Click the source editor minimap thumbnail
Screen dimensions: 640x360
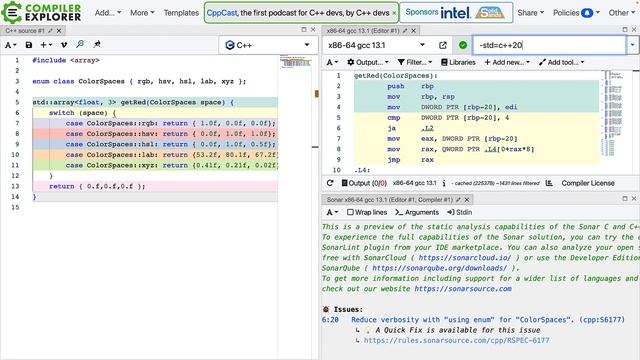click(296, 62)
